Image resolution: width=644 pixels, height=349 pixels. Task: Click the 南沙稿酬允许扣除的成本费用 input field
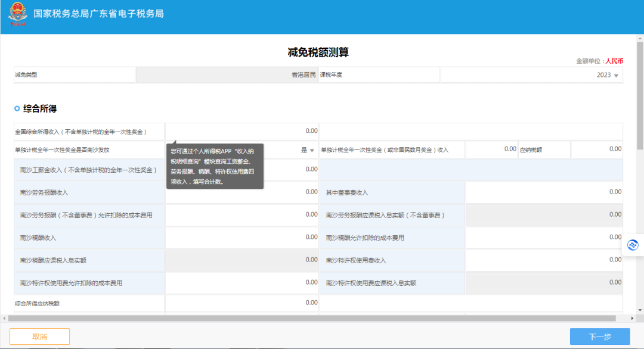pos(544,238)
